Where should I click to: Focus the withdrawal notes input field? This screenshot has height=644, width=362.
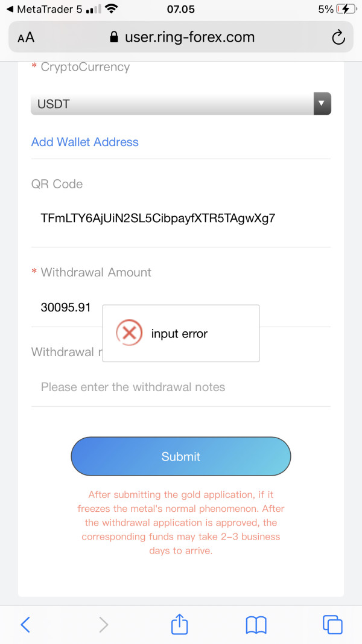coord(181,387)
